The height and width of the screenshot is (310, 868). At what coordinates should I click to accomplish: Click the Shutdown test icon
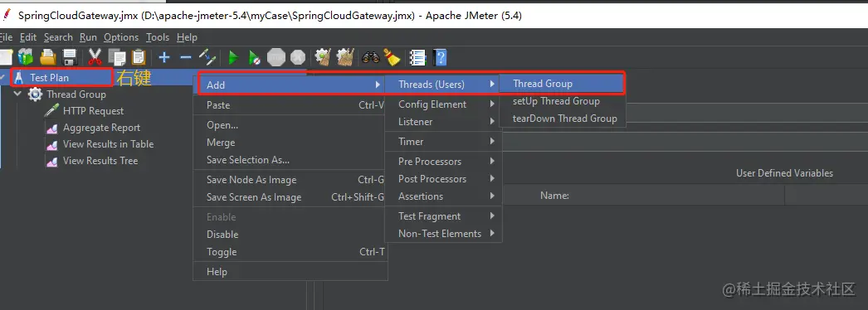[298, 57]
